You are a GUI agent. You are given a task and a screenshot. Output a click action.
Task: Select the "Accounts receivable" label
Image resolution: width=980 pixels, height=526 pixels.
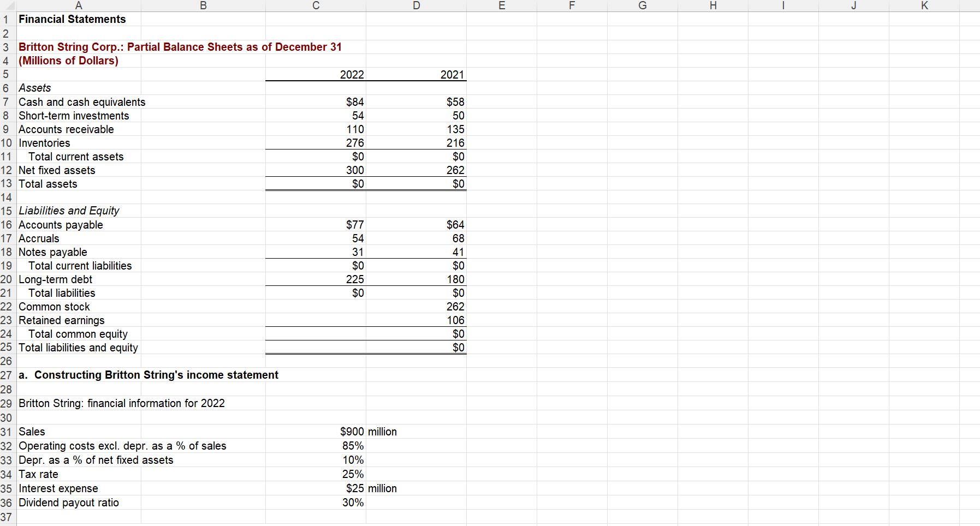click(x=66, y=129)
